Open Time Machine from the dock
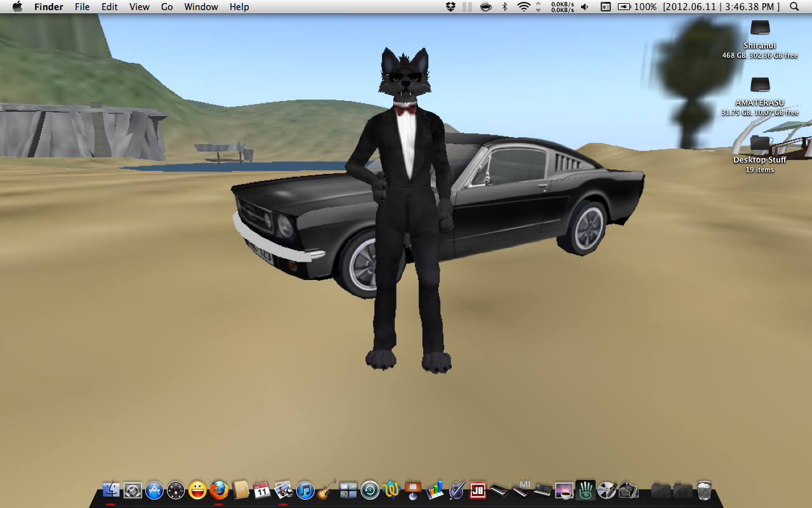This screenshot has height=508, width=812. coord(370,490)
